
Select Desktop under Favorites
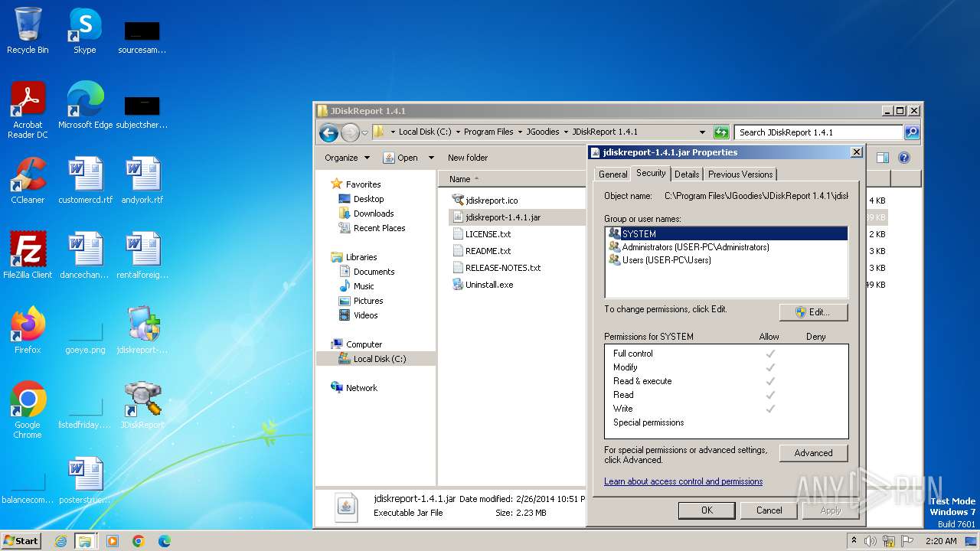[361, 199]
